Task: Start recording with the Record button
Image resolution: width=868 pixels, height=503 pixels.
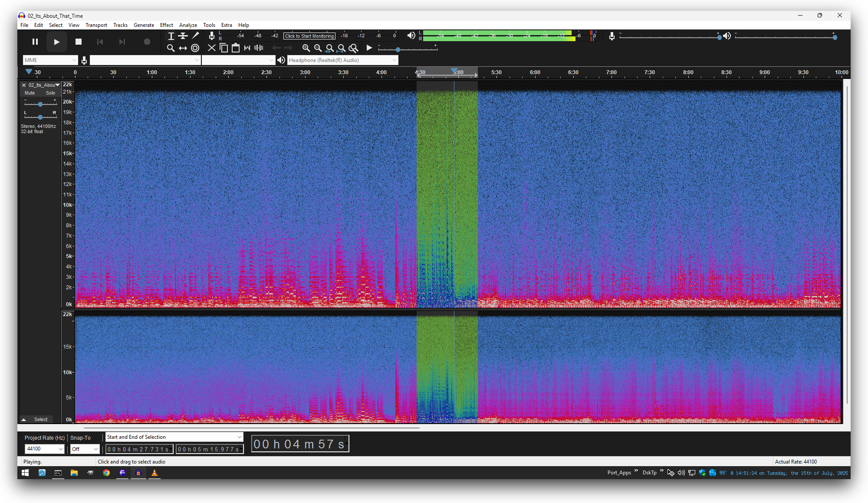Action: pos(147,42)
